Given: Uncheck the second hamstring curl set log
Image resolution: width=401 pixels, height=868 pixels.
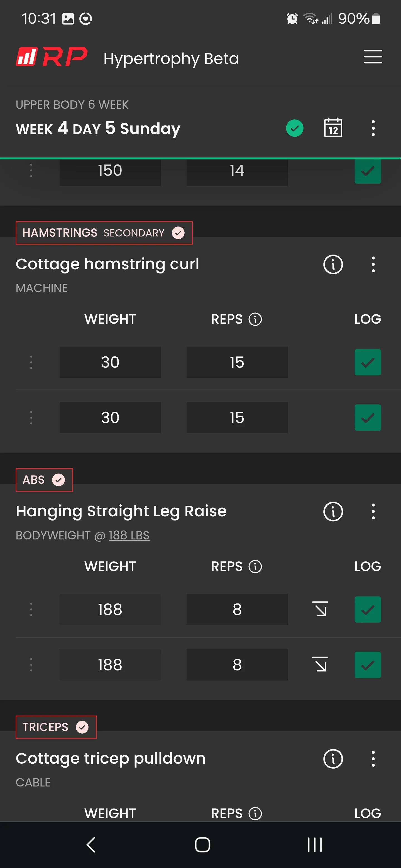Looking at the screenshot, I should (368, 418).
